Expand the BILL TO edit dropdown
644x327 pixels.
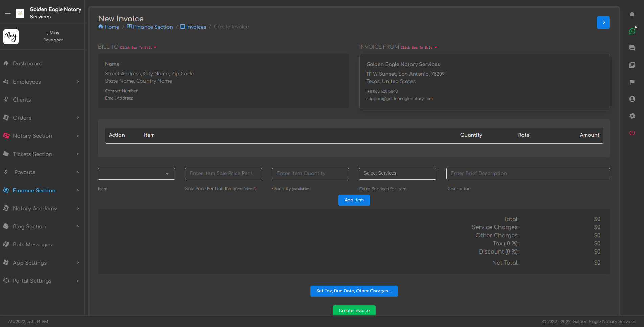(x=138, y=47)
